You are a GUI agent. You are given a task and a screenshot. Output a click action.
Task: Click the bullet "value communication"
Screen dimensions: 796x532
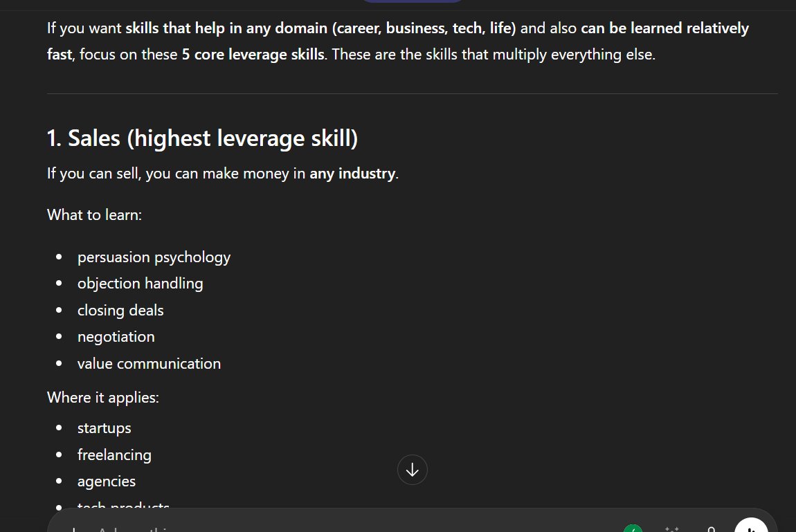coord(149,364)
